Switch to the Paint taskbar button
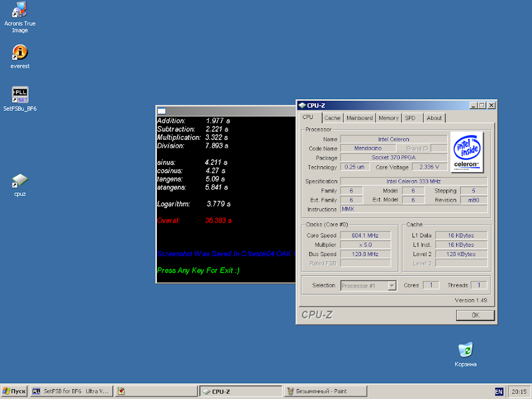Image resolution: width=532 pixels, height=399 pixels. tap(325, 391)
